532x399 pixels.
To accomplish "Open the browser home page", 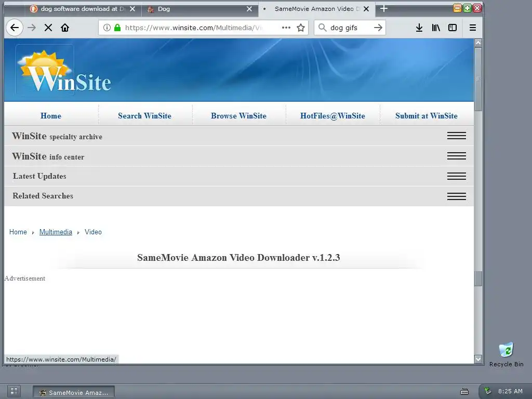I will 65,28.
